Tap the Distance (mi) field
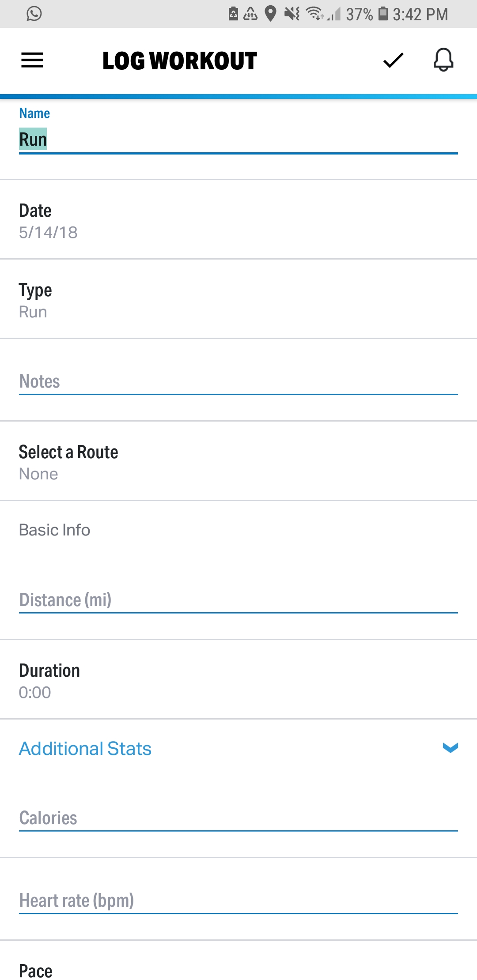 tap(238, 600)
